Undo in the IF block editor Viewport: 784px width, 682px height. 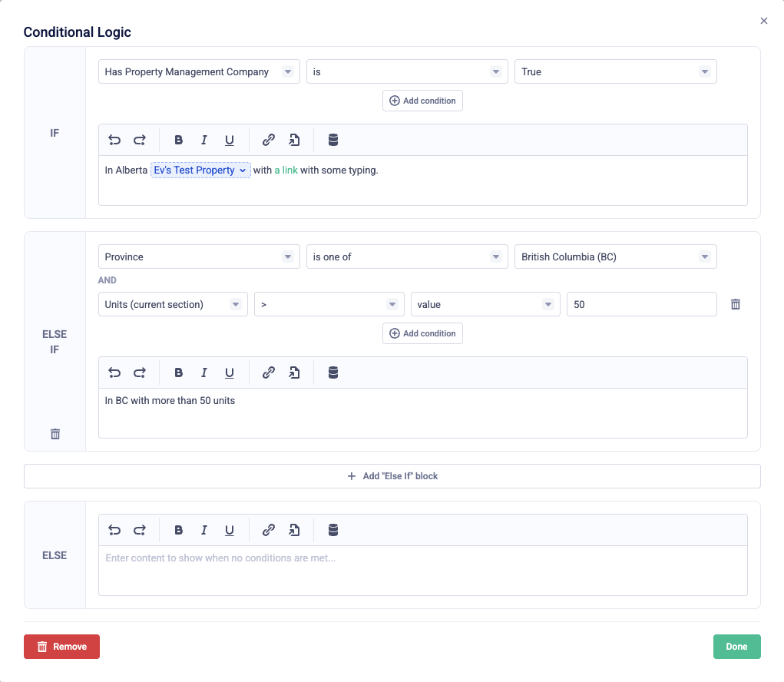[x=114, y=140]
